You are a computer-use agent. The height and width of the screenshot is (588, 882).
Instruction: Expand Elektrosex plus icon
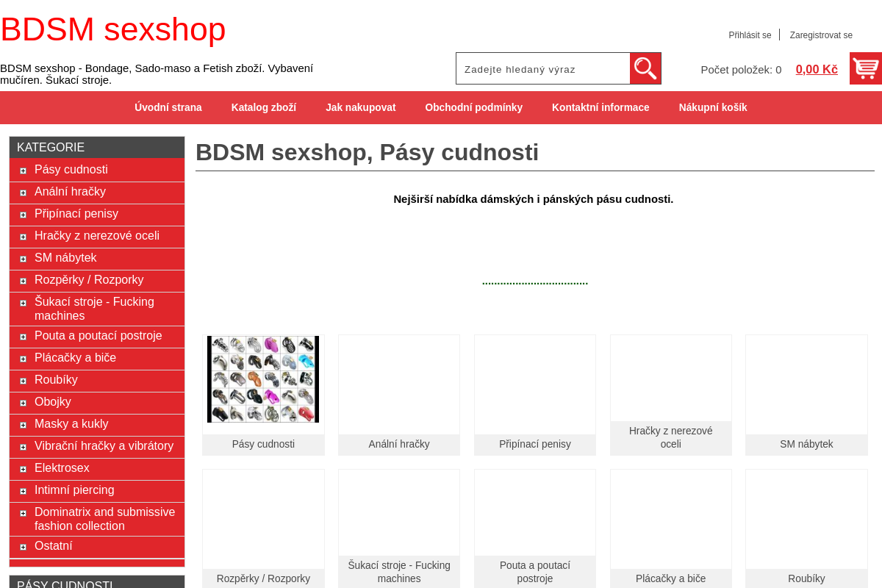(x=23, y=469)
